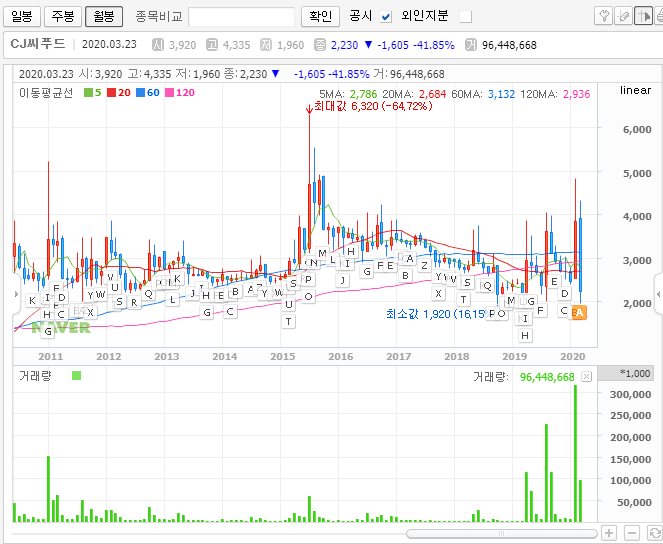Click the 2020.03.23 date in the header
This screenshot has width=663, height=544.
[x=109, y=44]
